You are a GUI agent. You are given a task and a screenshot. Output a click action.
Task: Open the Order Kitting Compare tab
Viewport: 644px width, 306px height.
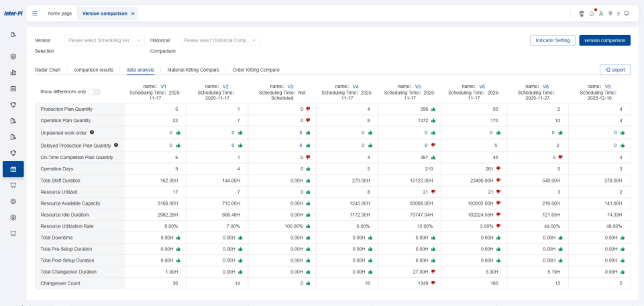[x=256, y=70]
